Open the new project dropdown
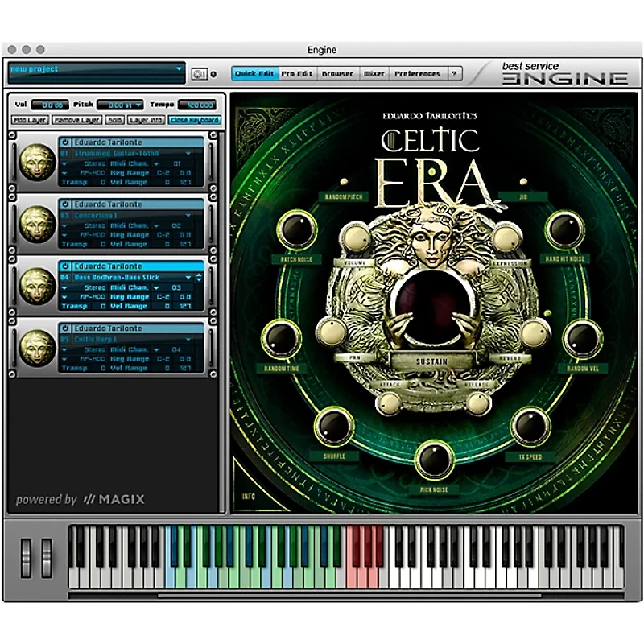 pos(179,70)
